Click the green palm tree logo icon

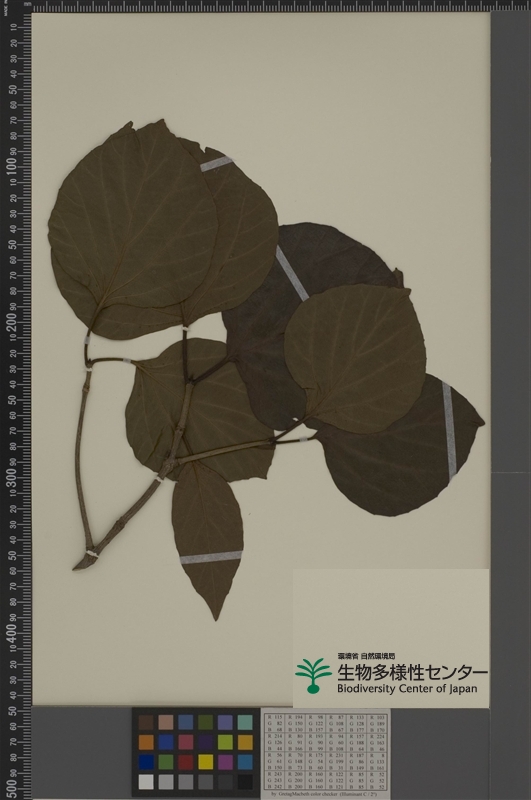(x=313, y=676)
